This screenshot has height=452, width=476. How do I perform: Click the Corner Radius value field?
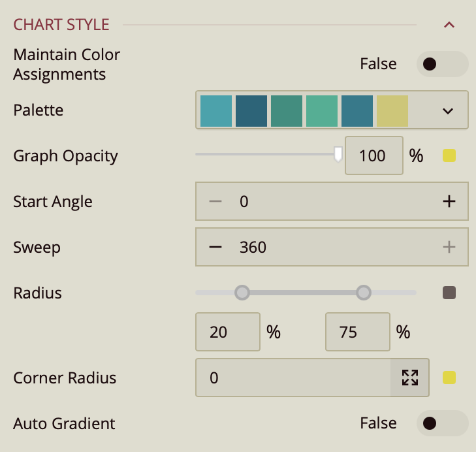coord(294,378)
